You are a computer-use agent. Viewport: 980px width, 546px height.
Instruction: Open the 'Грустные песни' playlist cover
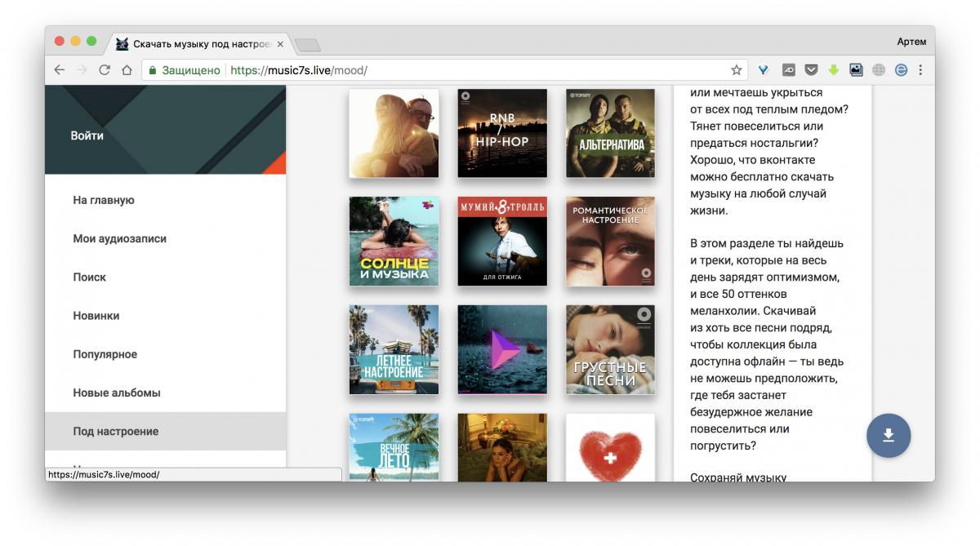(610, 350)
